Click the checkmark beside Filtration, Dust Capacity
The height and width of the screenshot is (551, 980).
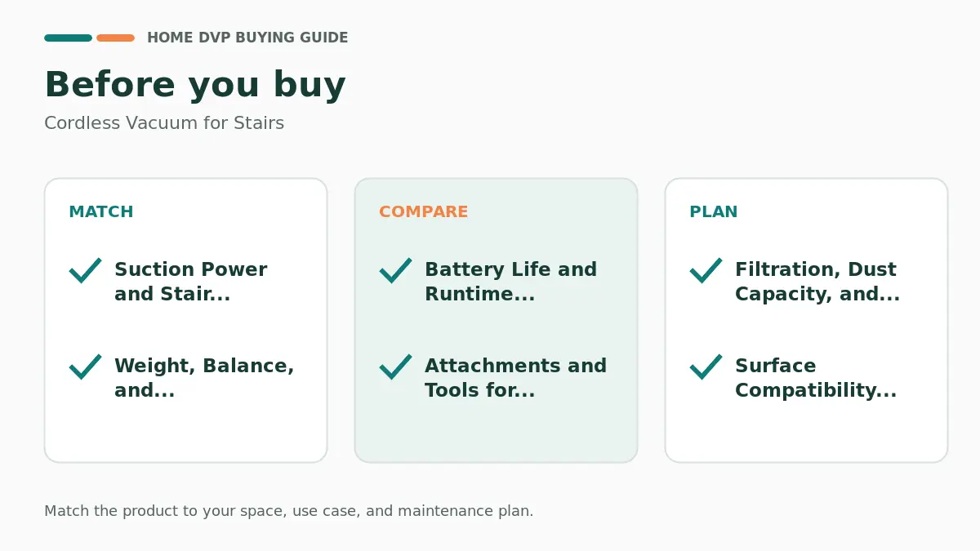click(x=706, y=270)
